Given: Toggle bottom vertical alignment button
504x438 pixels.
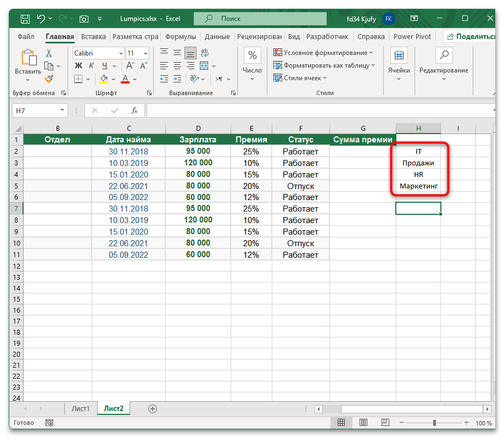Looking at the screenshot, I should tap(191, 53).
